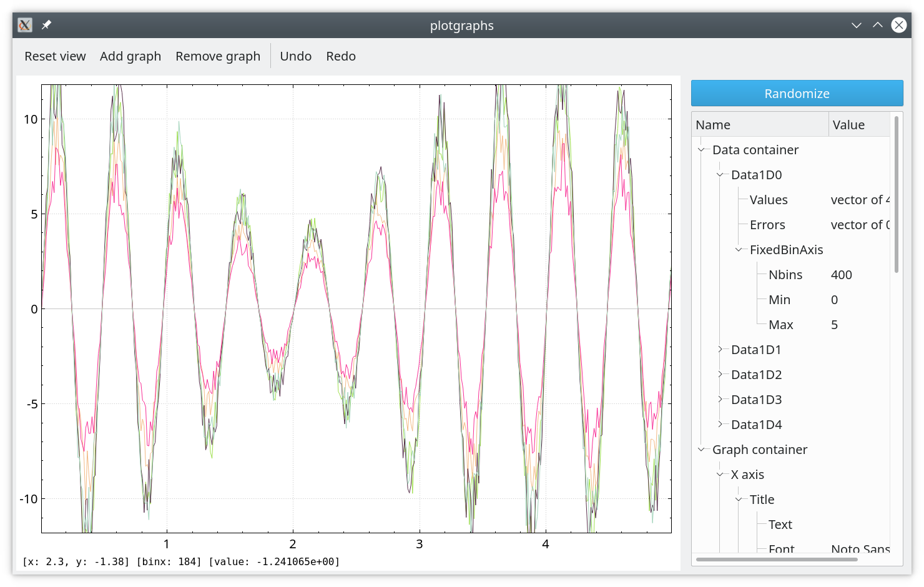The height and width of the screenshot is (587, 924).
Task: Click the Name column header
Action: [x=760, y=124]
